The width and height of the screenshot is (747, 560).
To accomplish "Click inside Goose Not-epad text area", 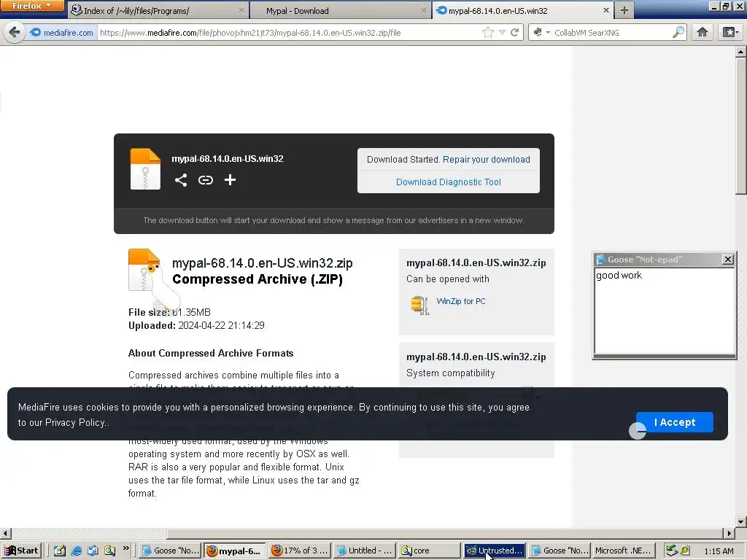I will point(665,311).
